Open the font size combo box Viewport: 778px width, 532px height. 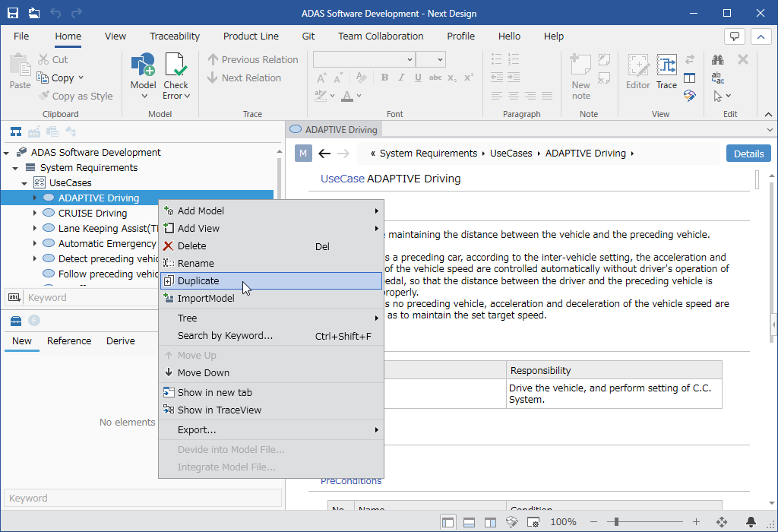431,59
